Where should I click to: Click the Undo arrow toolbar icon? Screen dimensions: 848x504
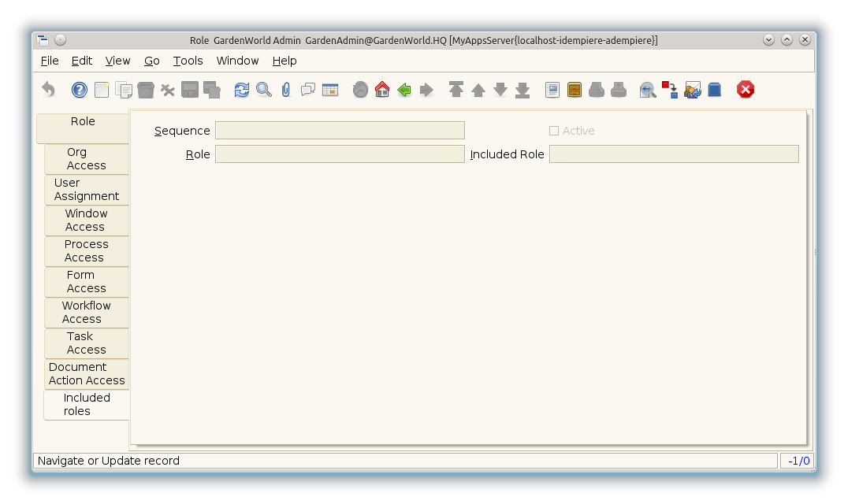49,90
